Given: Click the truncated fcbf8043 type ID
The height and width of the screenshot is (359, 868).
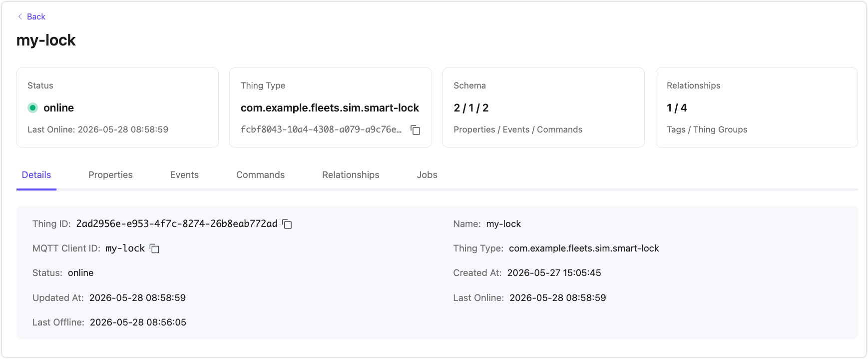Looking at the screenshot, I should pos(321,129).
